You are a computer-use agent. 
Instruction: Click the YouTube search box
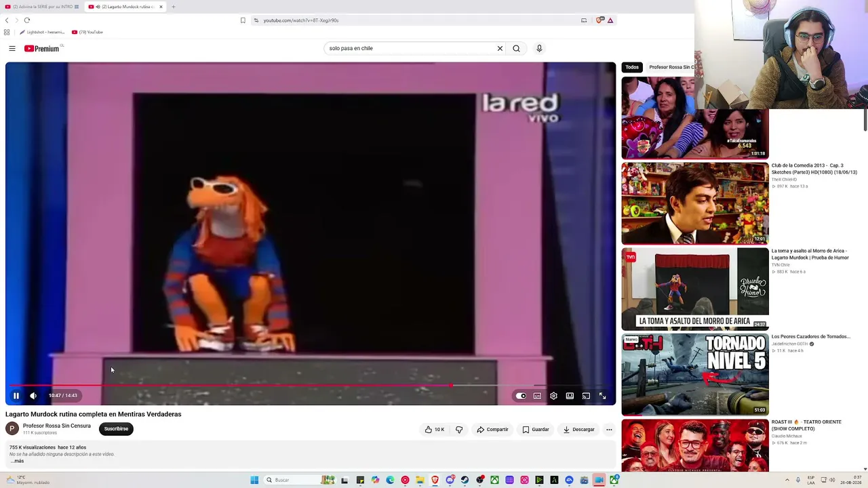click(x=410, y=48)
